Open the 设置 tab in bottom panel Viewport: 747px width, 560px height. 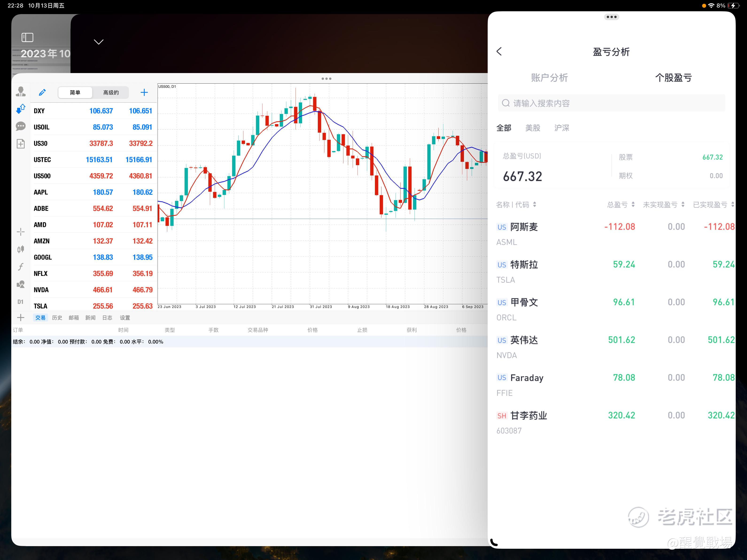[x=125, y=318]
